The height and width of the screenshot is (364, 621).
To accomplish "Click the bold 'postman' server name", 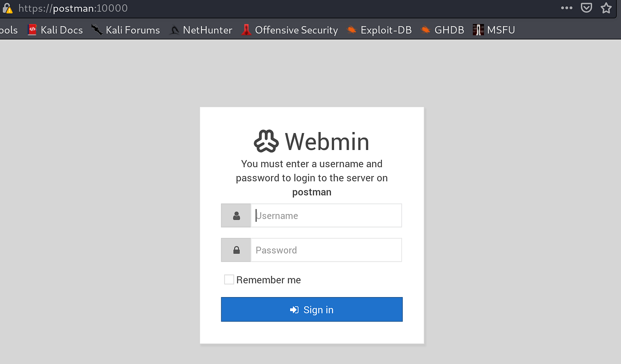I will [x=312, y=192].
